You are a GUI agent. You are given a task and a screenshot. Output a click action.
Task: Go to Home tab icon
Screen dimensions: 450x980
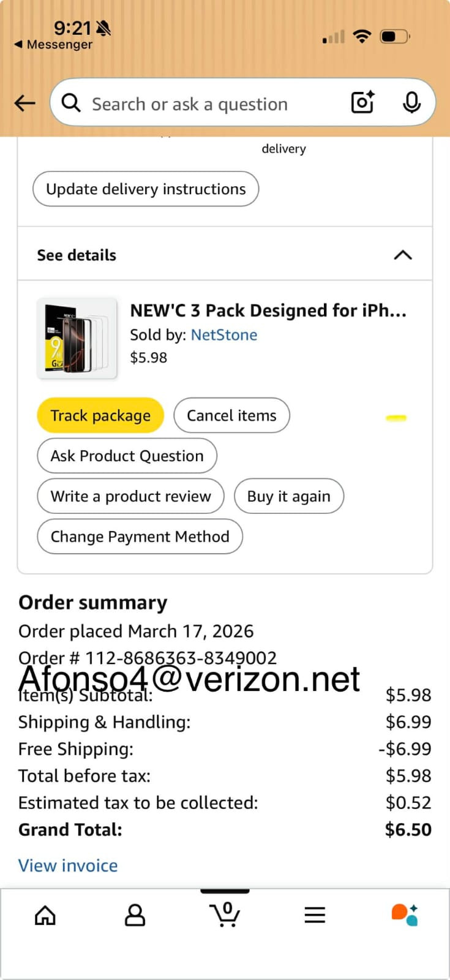(45, 915)
